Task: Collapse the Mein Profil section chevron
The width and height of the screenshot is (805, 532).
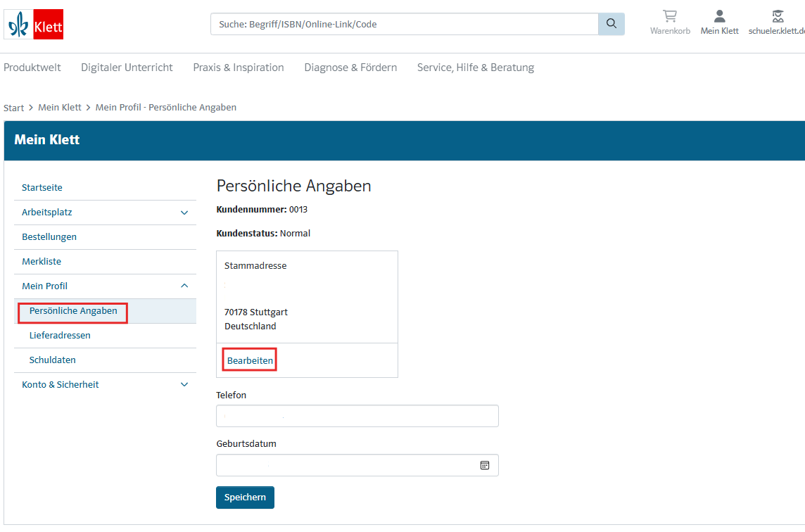Action: [184, 286]
